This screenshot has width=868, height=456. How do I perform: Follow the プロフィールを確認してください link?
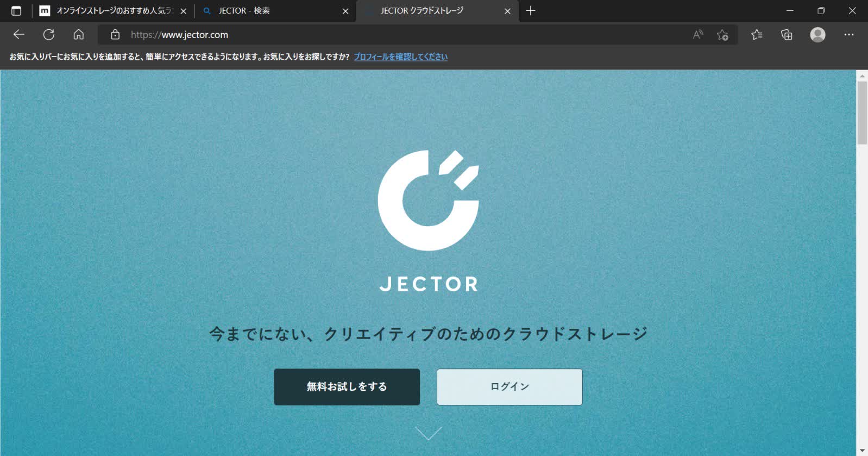pyautogui.click(x=401, y=57)
